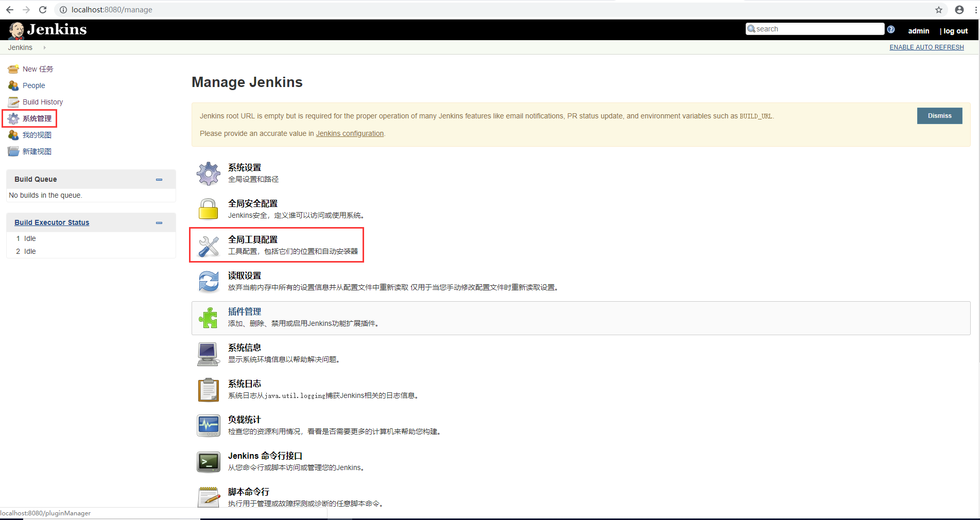Click the 插件管理 puzzle piece icon
Screen dimensions: 980x520
pos(209,318)
